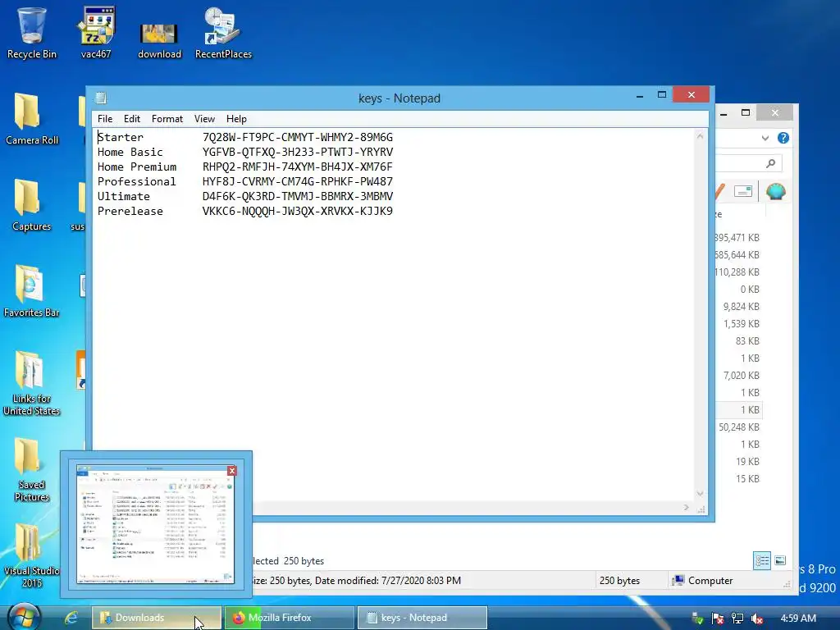This screenshot has width=840, height=630.
Task: Open the download desktop icon
Action: coord(159,40)
